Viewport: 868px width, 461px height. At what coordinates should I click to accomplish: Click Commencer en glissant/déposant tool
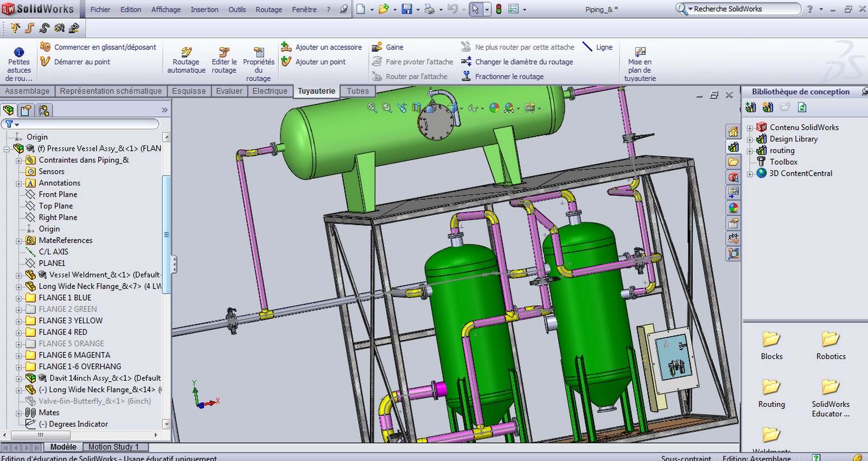(98, 47)
